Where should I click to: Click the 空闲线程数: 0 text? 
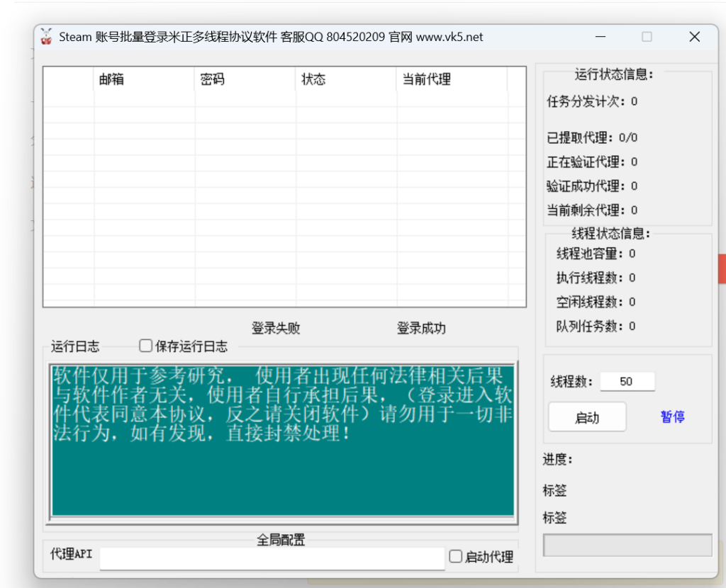[596, 302]
